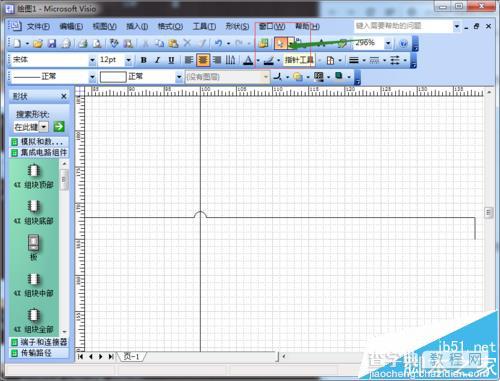Expand the 宋体 font name dropdown
500x381 pixels.
(x=92, y=60)
